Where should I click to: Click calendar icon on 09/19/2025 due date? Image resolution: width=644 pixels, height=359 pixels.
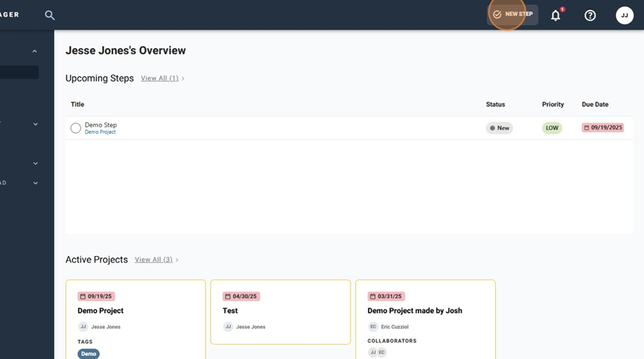(x=587, y=127)
